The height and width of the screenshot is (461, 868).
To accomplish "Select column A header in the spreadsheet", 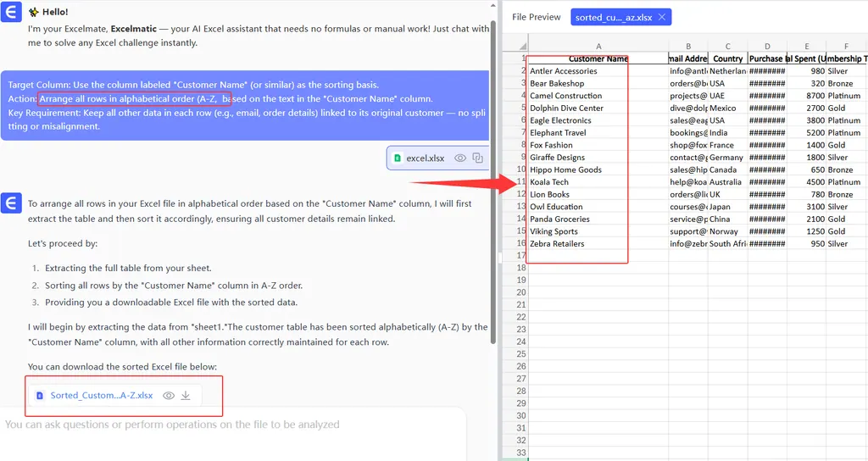I will (598, 47).
